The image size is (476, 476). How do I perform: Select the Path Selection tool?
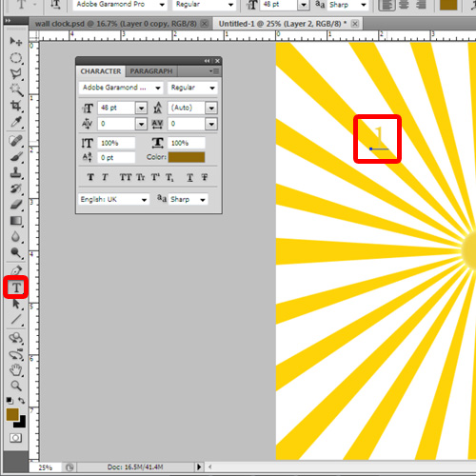coord(15,304)
